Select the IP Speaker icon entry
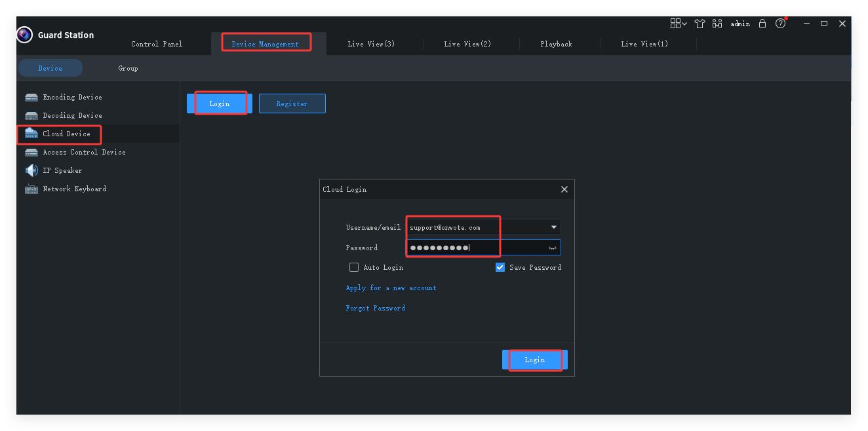The image size is (868, 431). (x=31, y=170)
